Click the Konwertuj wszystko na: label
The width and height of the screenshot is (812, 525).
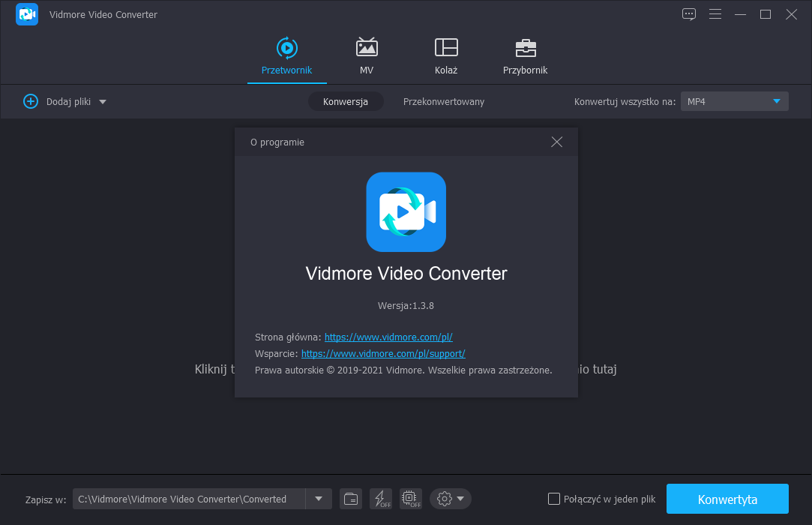tap(625, 101)
